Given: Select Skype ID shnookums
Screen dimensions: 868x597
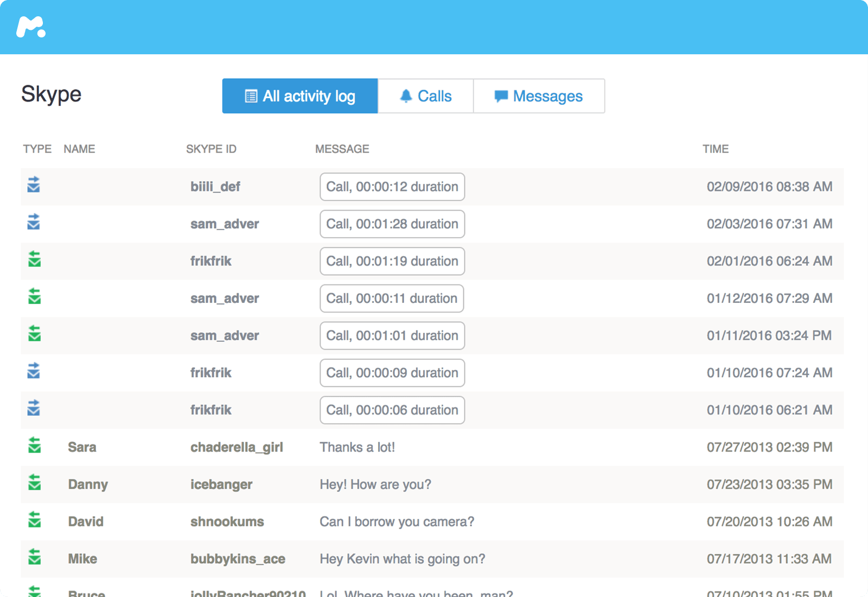Looking at the screenshot, I should tap(227, 522).
